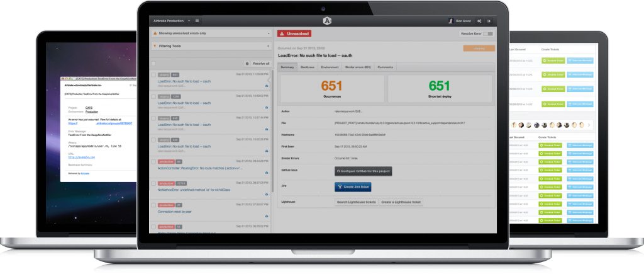
Task: Open the Connection reset by peer link
Action: pos(175,212)
